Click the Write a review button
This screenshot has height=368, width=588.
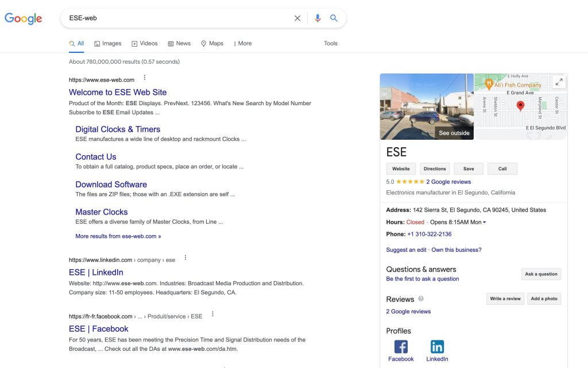[x=505, y=299]
